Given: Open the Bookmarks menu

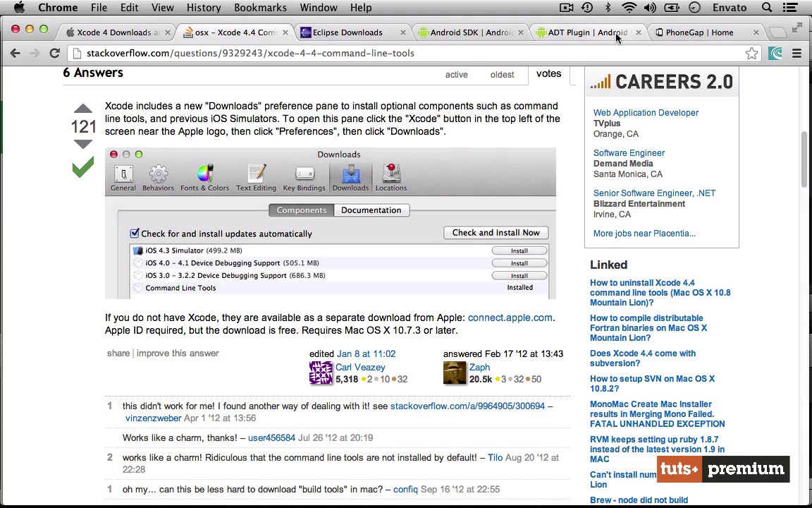Looking at the screenshot, I should [x=259, y=7].
